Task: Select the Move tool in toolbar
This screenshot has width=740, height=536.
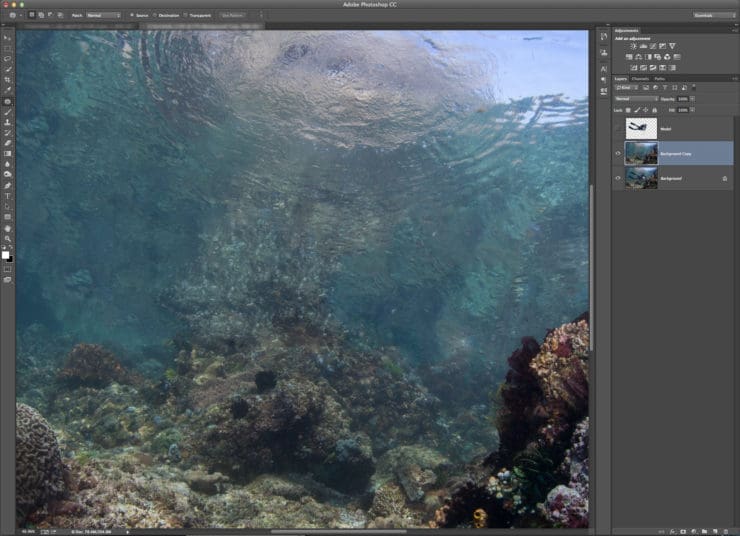Action: click(x=7, y=38)
